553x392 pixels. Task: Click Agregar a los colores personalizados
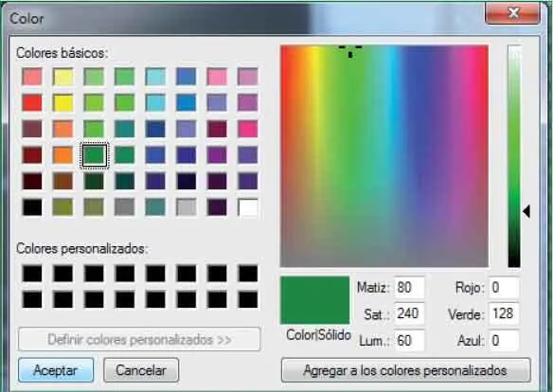405,370
